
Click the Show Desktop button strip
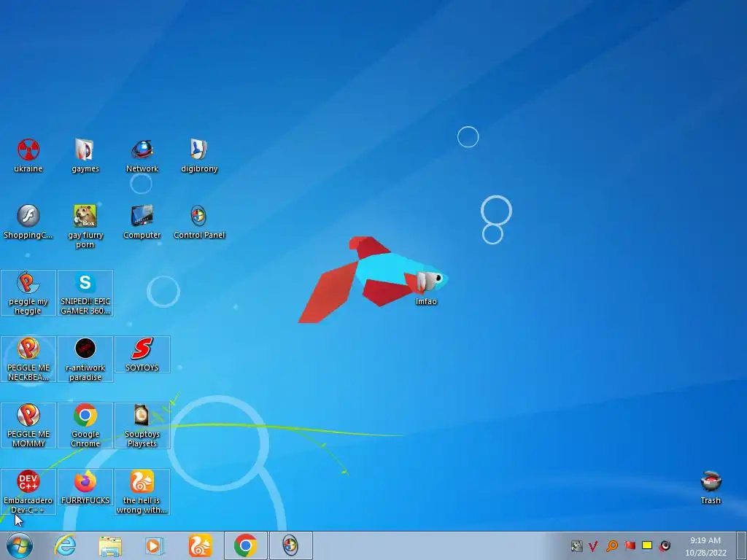(x=741, y=545)
